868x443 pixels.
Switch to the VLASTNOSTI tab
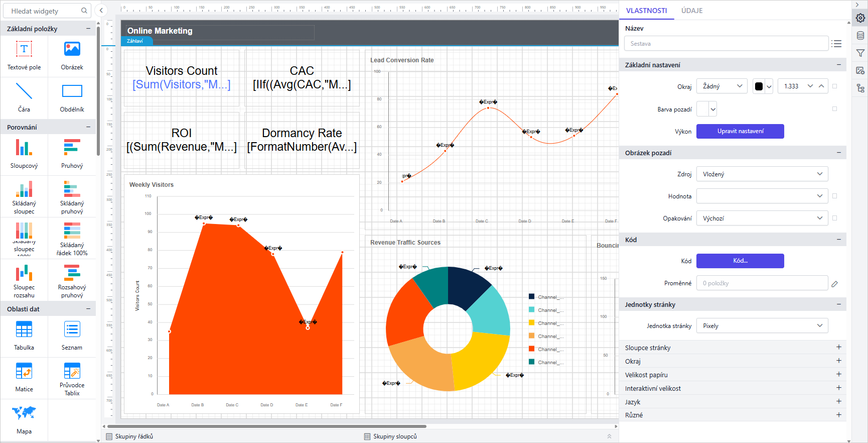(647, 11)
